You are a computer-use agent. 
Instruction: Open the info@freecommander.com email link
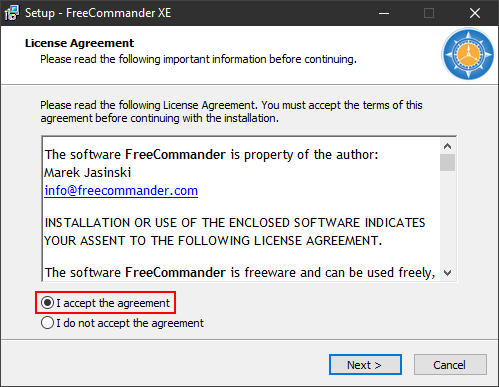point(121,191)
